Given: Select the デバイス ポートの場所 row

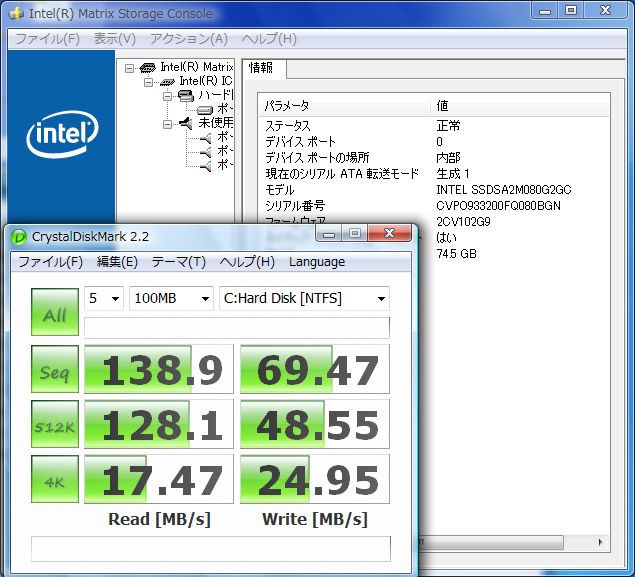Looking at the screenshot, I should click(x=433, y=158).
